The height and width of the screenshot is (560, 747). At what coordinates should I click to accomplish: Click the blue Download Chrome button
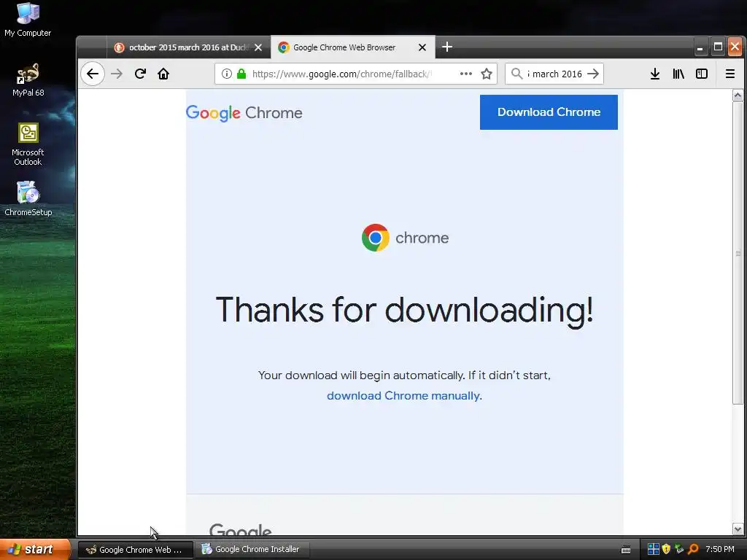coord(549,112)
